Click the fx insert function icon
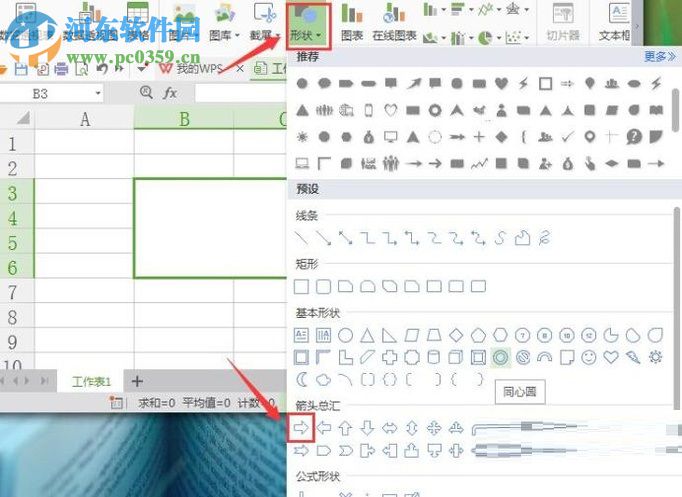Image resolution: width=682 pixels, height=497 pixels. [170, 93]
